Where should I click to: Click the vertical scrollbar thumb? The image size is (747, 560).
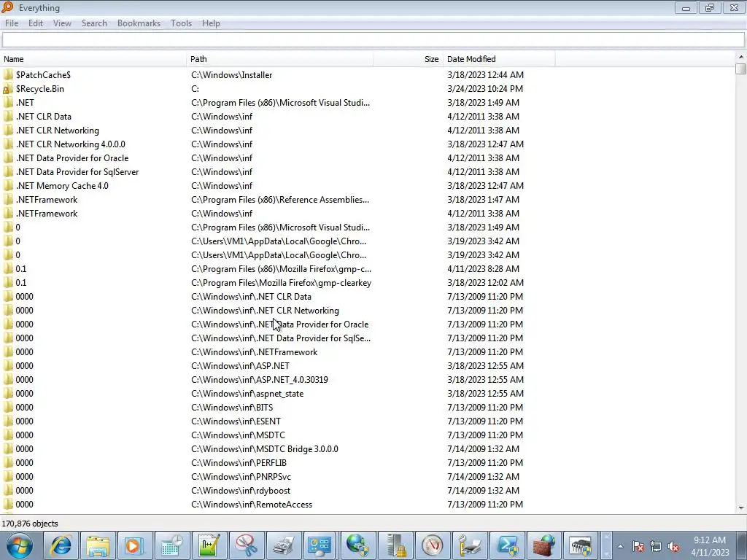pos(740,69)
